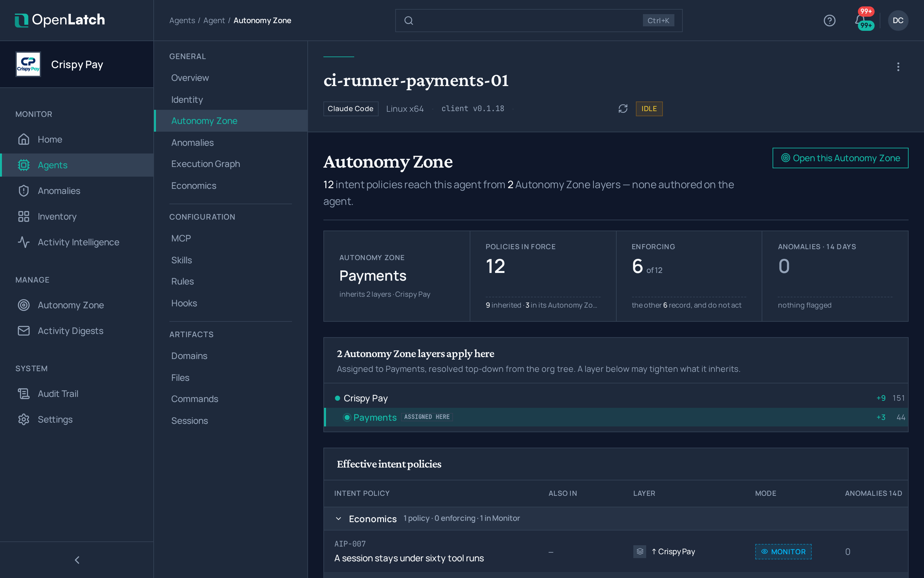Click the Agents chip icon in the sidebar
This screenshot has width=924, height=578.
pos(24,165)
